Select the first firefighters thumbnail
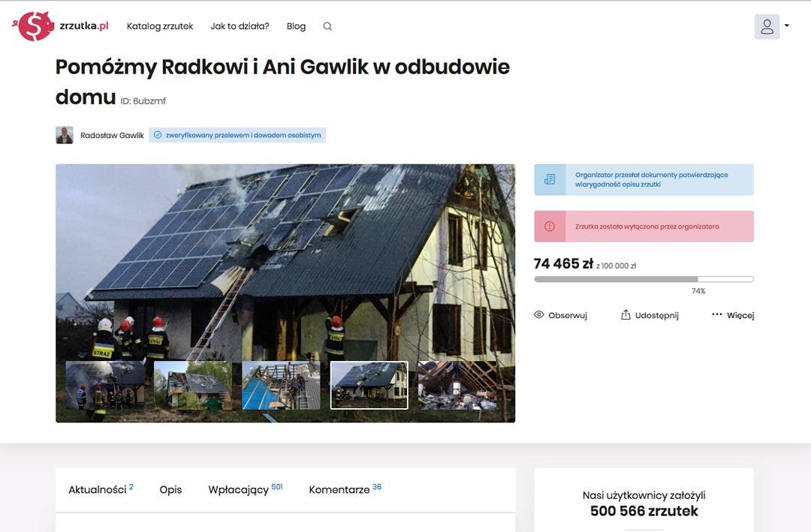The height and width of the screenshot is (532, 811). (x=106, y=385)
